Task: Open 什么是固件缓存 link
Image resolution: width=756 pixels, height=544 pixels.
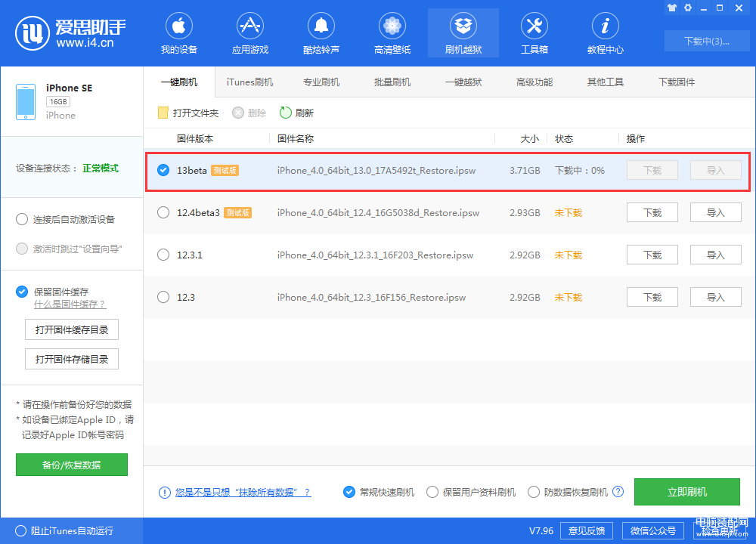Action: [70, 304]
